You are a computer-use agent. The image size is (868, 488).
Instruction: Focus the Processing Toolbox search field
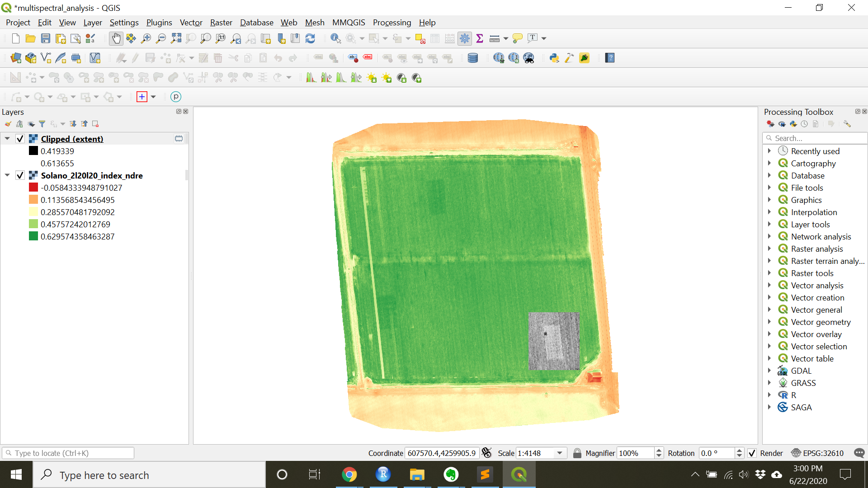pos(815,138)
